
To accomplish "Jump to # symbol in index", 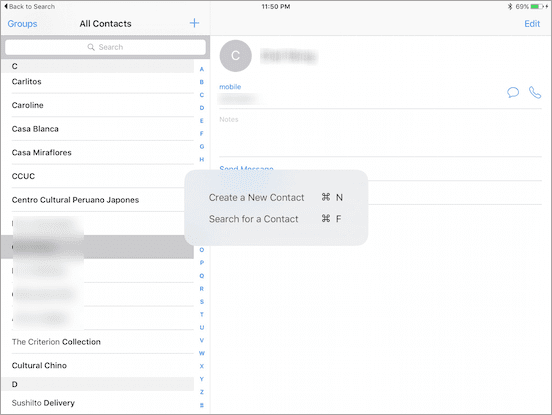I will pyautogui.click(x=202, y=405).
